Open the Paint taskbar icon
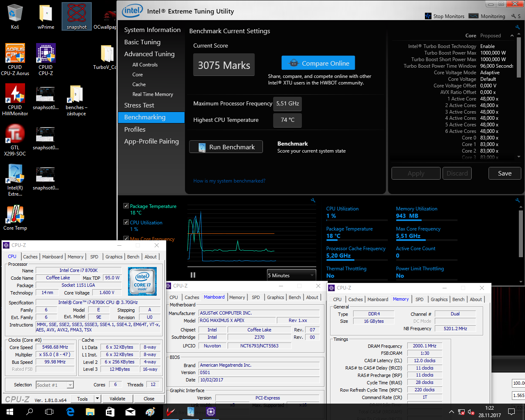 point(150,412)
